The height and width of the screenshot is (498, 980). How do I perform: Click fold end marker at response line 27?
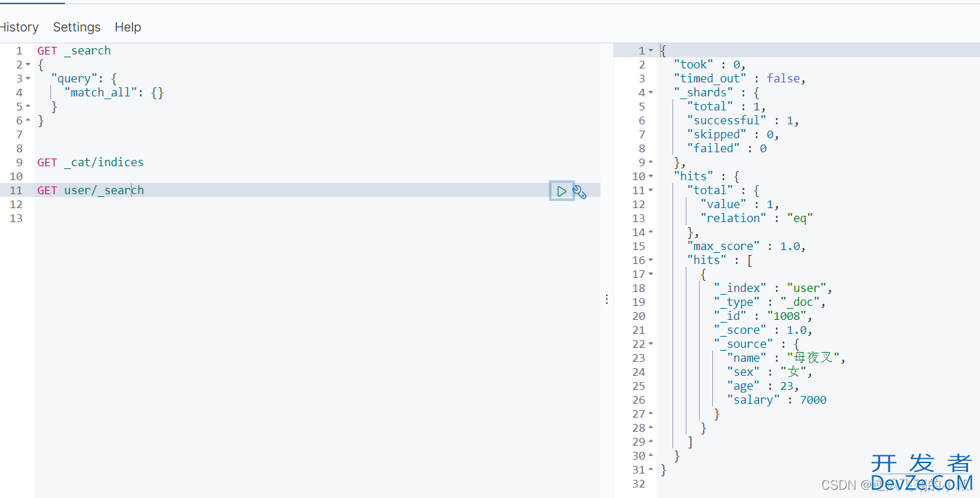coord(651,413)
